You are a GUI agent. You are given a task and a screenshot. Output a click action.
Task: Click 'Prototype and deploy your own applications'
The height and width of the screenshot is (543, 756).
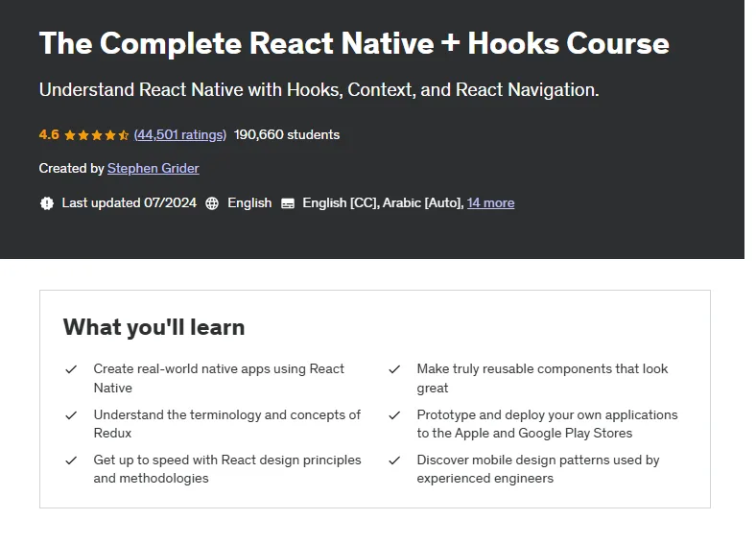pos(547,424)
